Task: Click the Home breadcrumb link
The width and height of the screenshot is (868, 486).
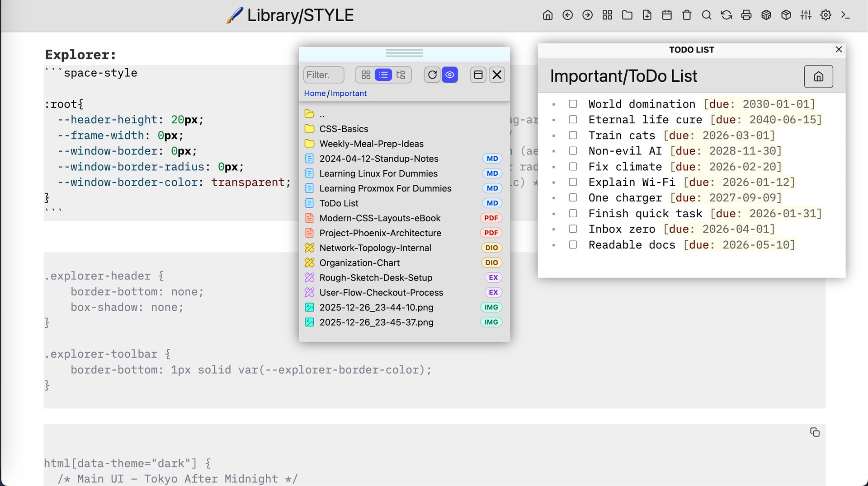Action: (315, 93)
